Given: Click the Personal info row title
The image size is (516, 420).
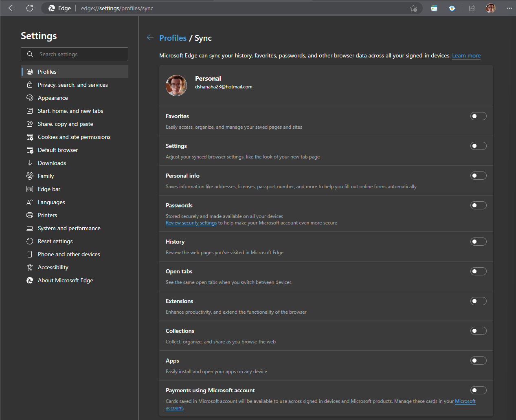Looking at the screenshot, I should point(182,176).
